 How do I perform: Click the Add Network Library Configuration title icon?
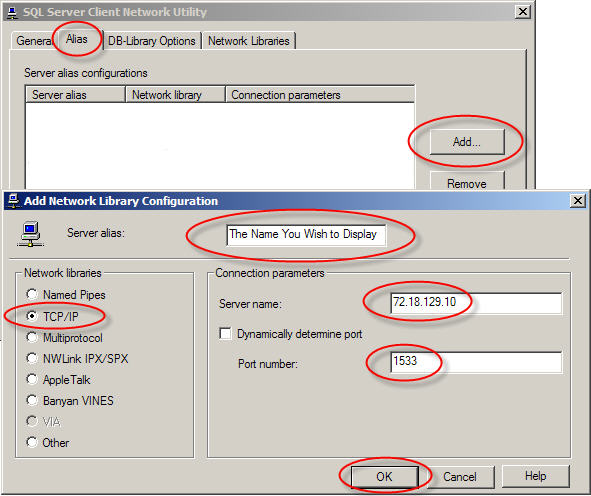(14, 201)
